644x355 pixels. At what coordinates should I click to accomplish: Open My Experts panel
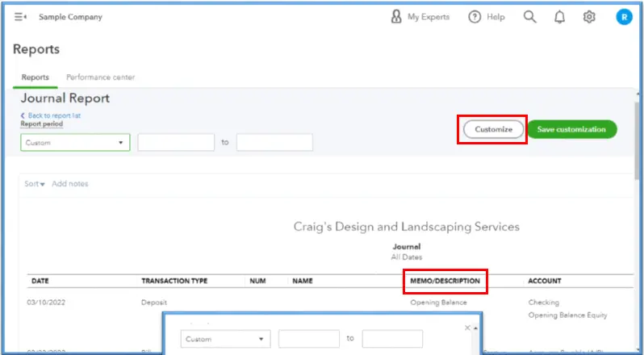(420, 17)
